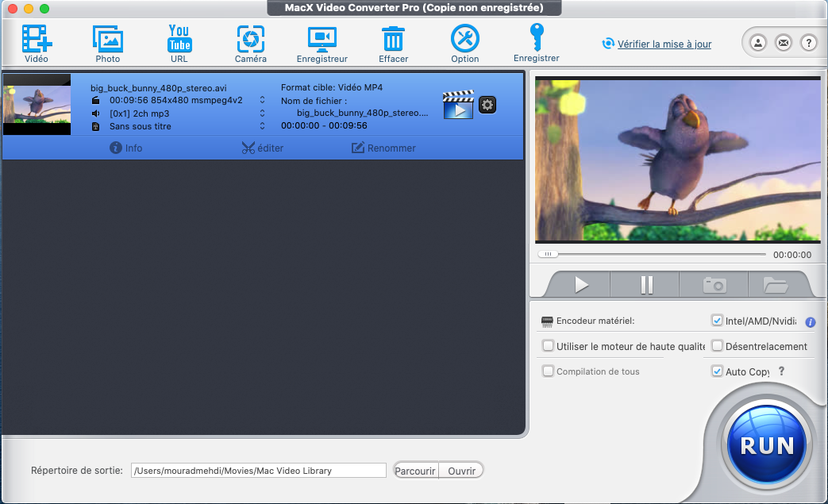Open the YouTube URL downloader
This screenshot has width=828, height=504.
pos(179,43)
